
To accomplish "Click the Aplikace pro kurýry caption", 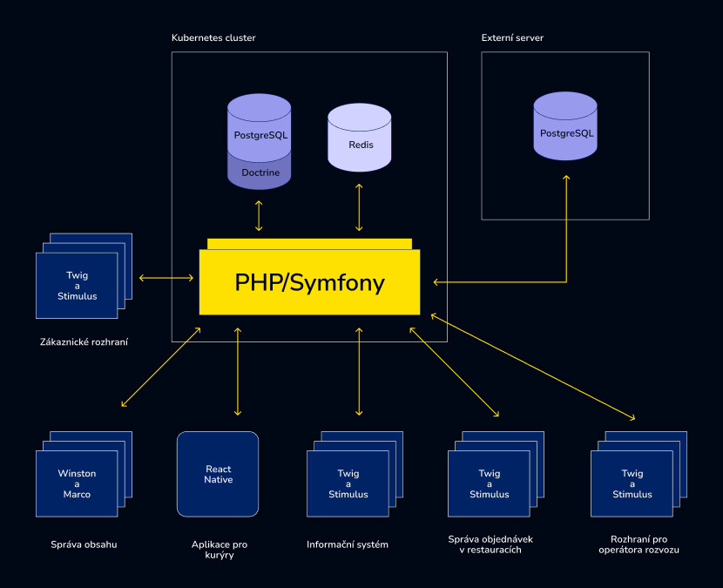I will 219,550.
